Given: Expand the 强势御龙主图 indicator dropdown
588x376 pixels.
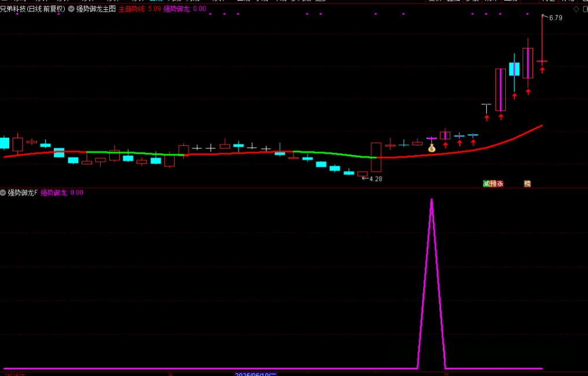Looking at the screenshot, I should click(x=71, y=9).
